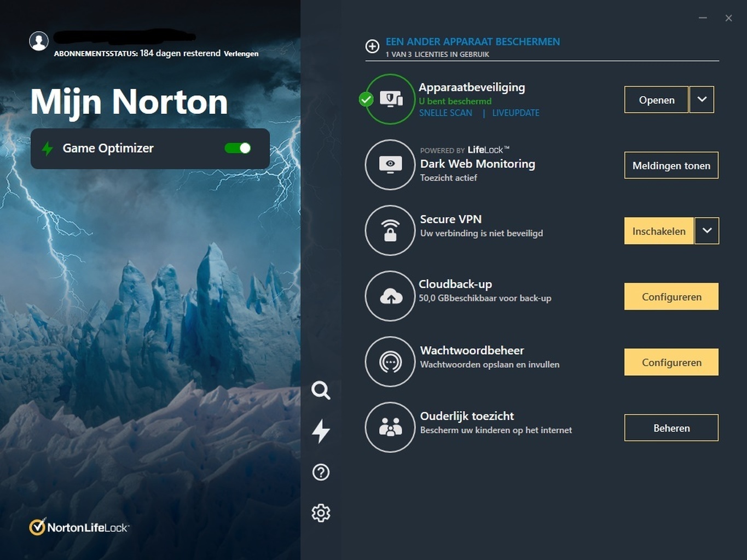Image resolution: width=747 pixels, height=560 pixels.
Task: Click Configureren for Wachtwoordbeheer
Action: click(671, 362)
